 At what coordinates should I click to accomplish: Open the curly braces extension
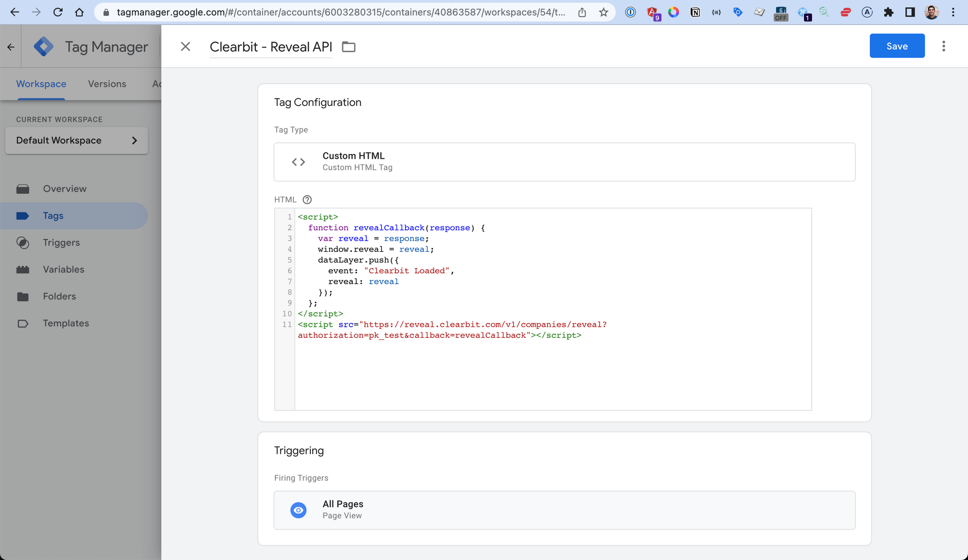coord(716,12)
